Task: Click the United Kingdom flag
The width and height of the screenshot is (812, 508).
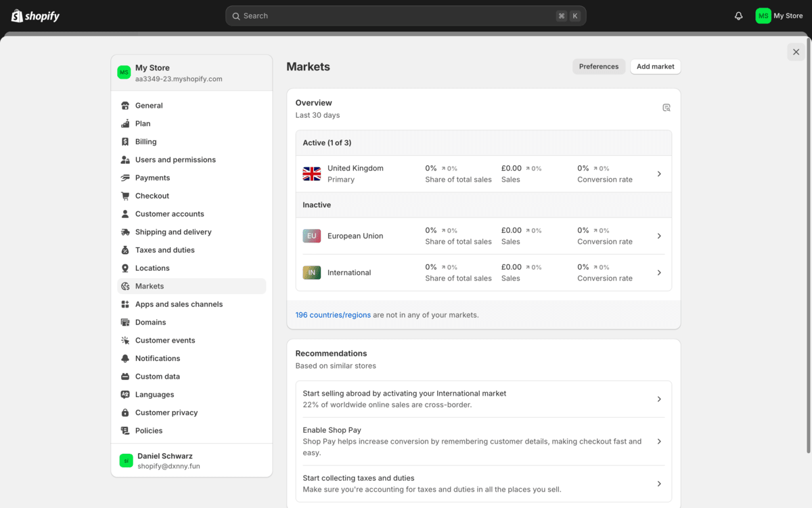Action: click(311, 173)
